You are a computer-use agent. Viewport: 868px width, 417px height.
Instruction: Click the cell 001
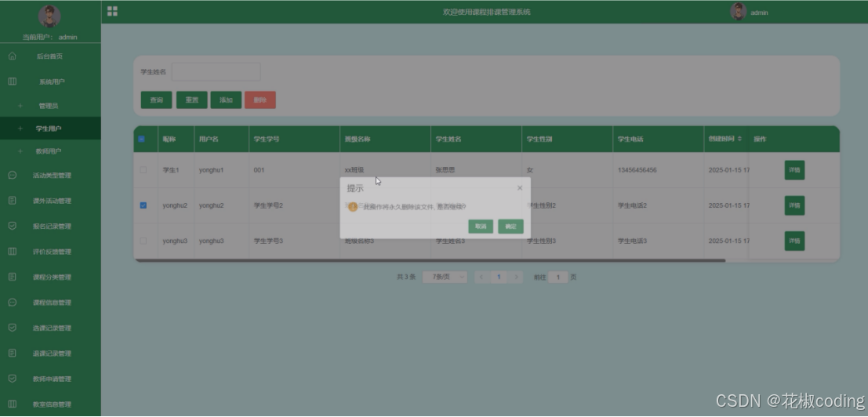pos(259,170)
